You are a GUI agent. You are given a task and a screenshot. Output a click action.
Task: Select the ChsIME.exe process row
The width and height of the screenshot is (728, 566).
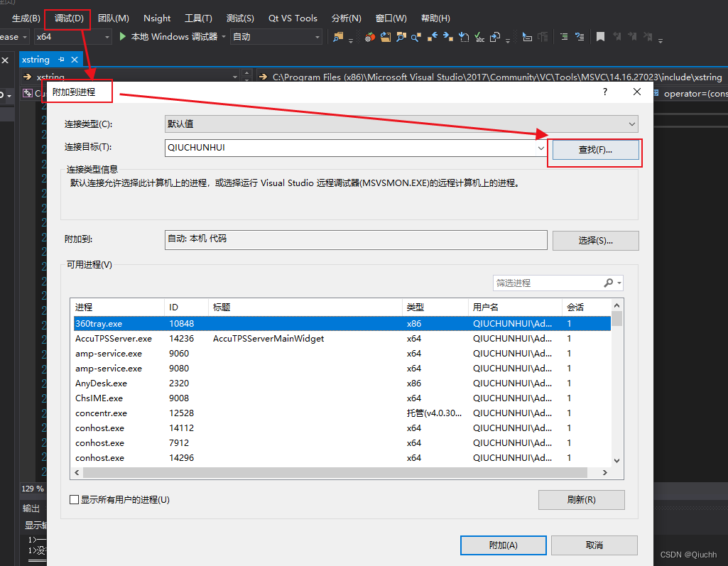click(342, 398)
